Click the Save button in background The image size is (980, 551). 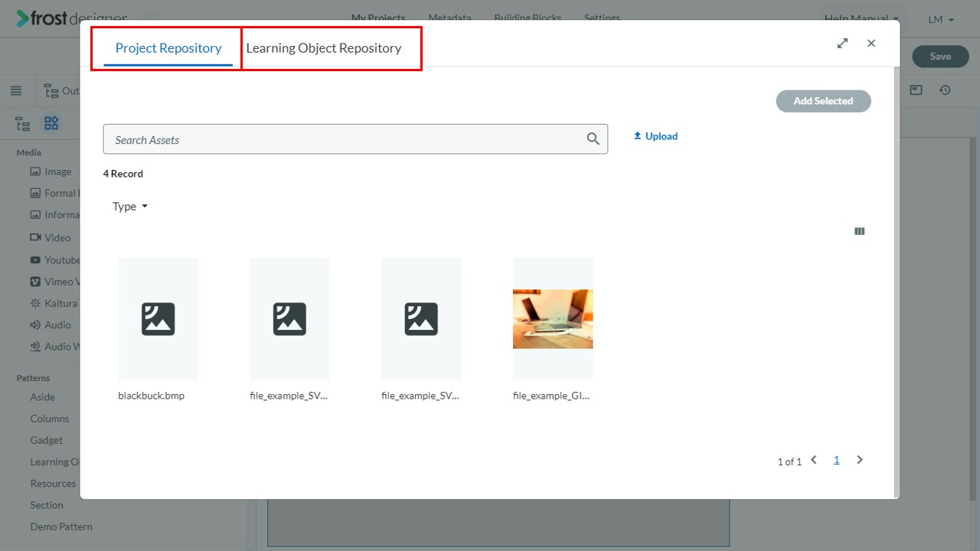[940, 56]
